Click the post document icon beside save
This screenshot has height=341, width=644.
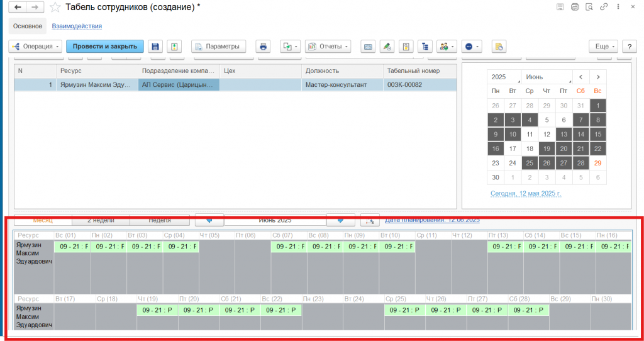174,47
